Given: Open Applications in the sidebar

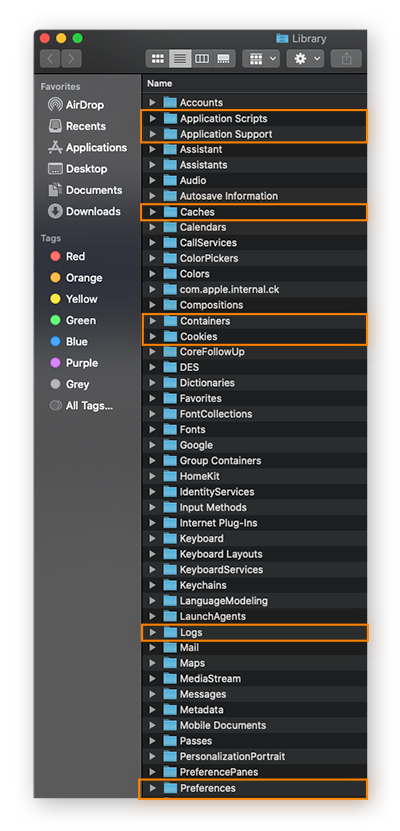Looking at the screenshot, I should click(x=87, y=147).
